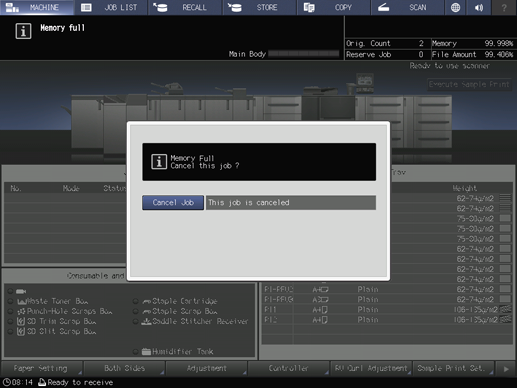This screenshot has width=517, height=388.
Task: Open Sample Print Set.
Action: tap(453, 368)
